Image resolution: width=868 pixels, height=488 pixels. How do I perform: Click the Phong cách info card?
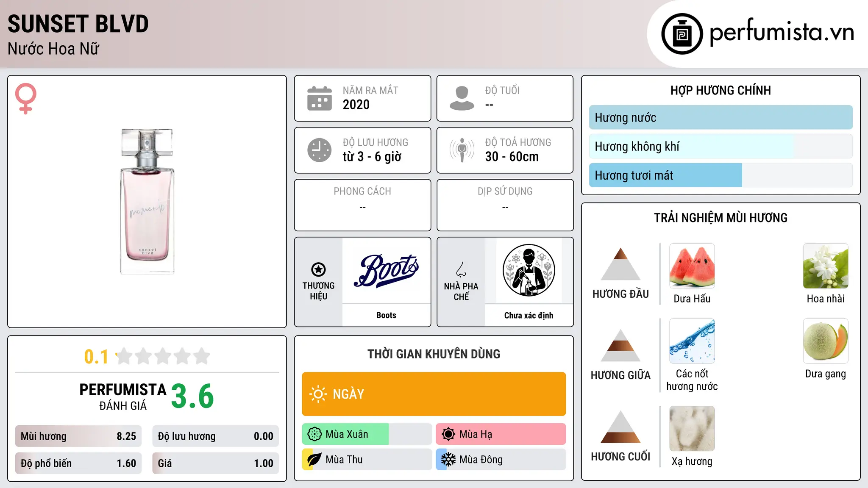(x=363, y=205)
